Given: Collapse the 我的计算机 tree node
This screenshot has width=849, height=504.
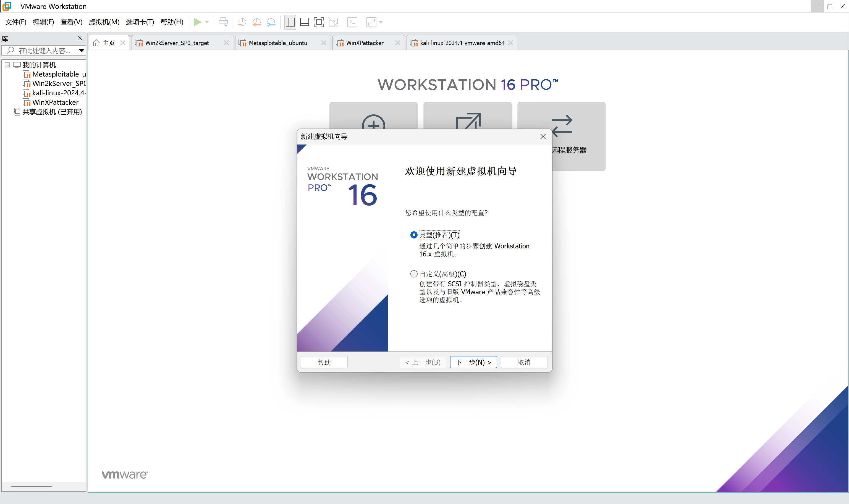Looking at the screenshot, I should pos(7,65).
